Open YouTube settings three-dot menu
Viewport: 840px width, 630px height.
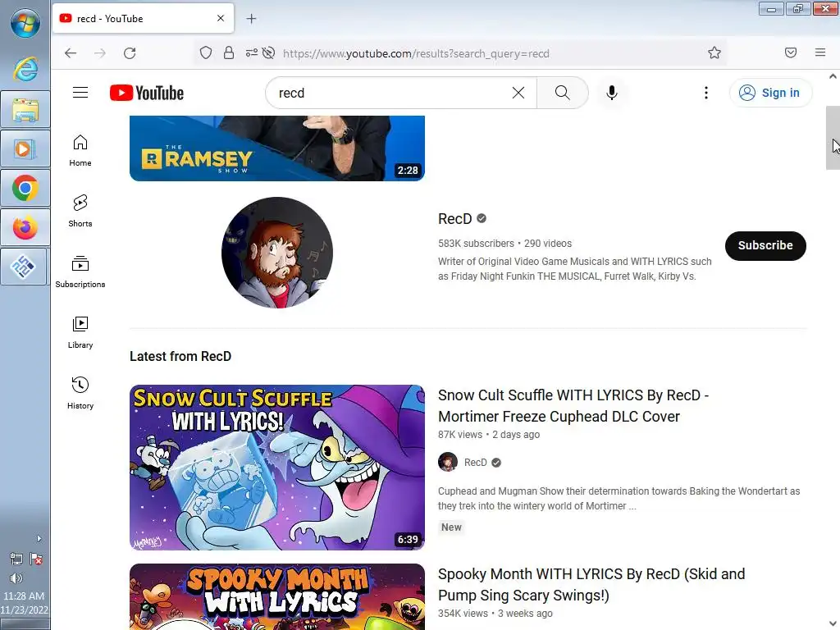pos(706,93)
